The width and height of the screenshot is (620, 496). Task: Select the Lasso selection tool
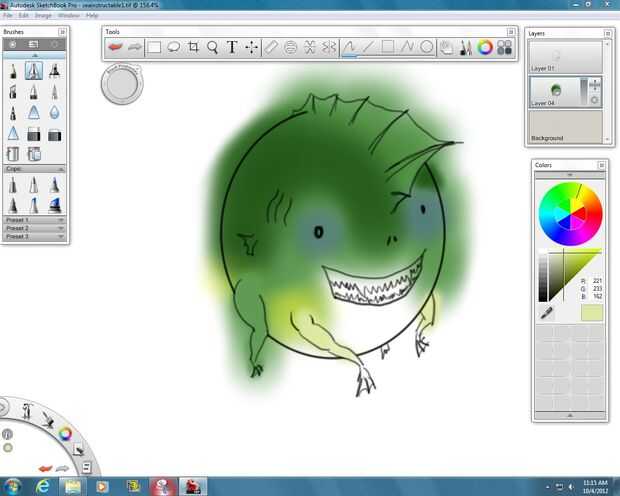coord(174,47)
